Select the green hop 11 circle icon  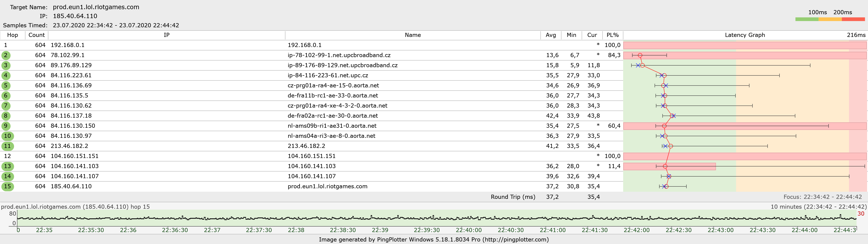[7, 146]
